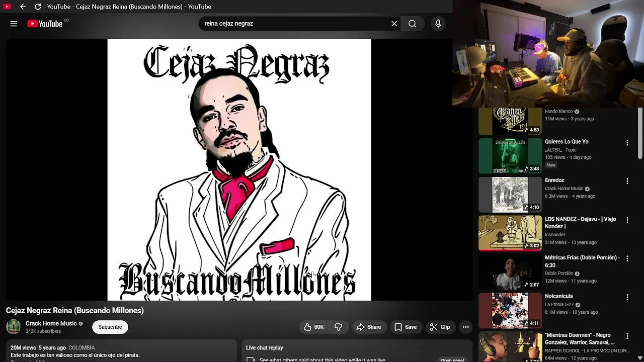The image size is (644, 362).
Task: Click the '243K subscribers' text
Action: (x=43, y=331)
